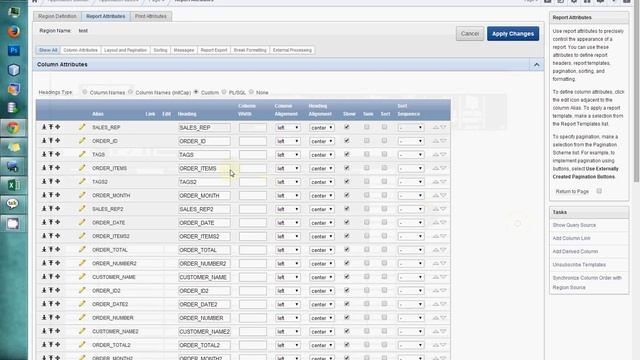
Task: Click the cube-shaped taskbar icon
Action: click(13, 70)
